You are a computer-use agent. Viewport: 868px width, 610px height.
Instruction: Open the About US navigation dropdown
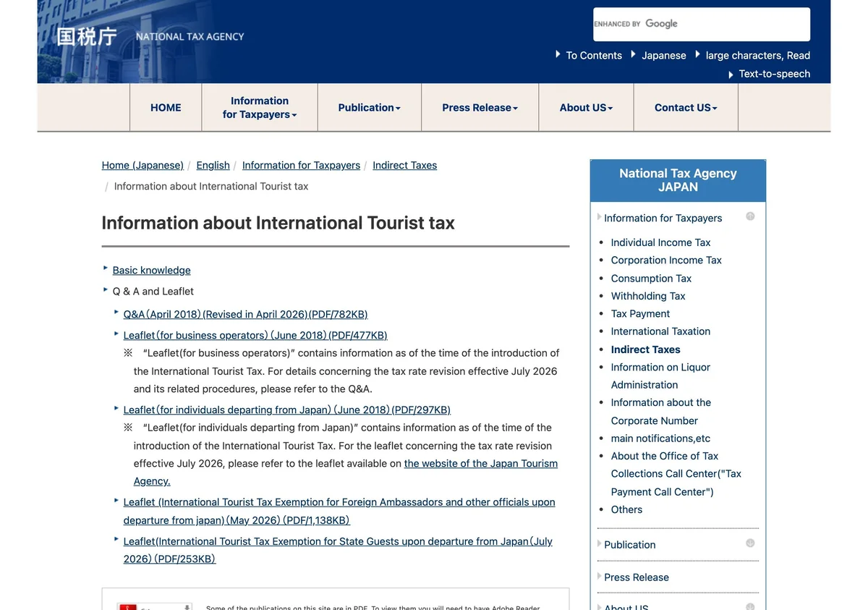tap(586, 108)
